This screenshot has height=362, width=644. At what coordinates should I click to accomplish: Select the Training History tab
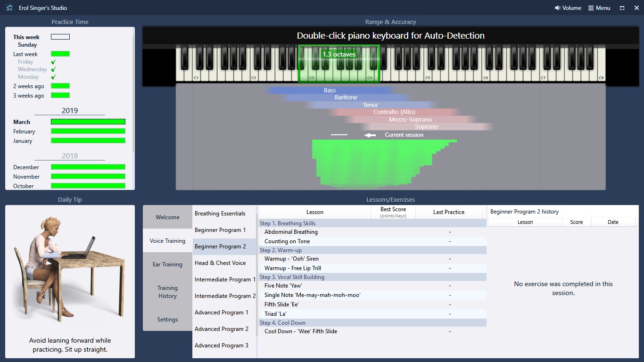click(167, 292)
